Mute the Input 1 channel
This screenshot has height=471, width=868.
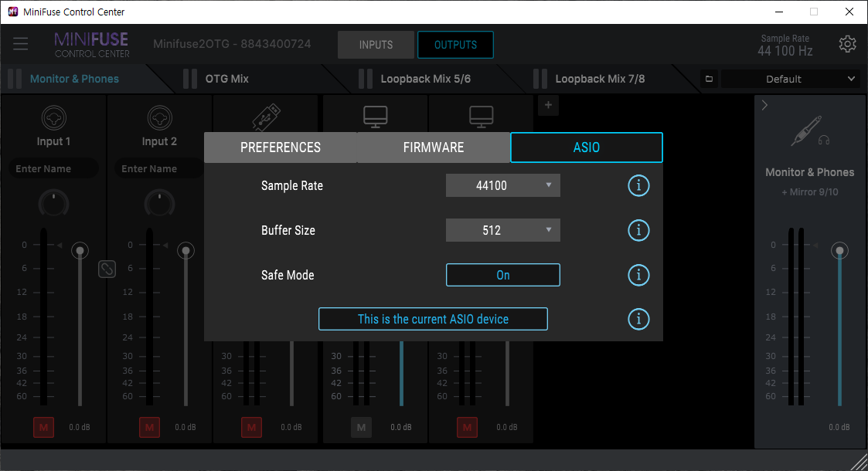44,427
